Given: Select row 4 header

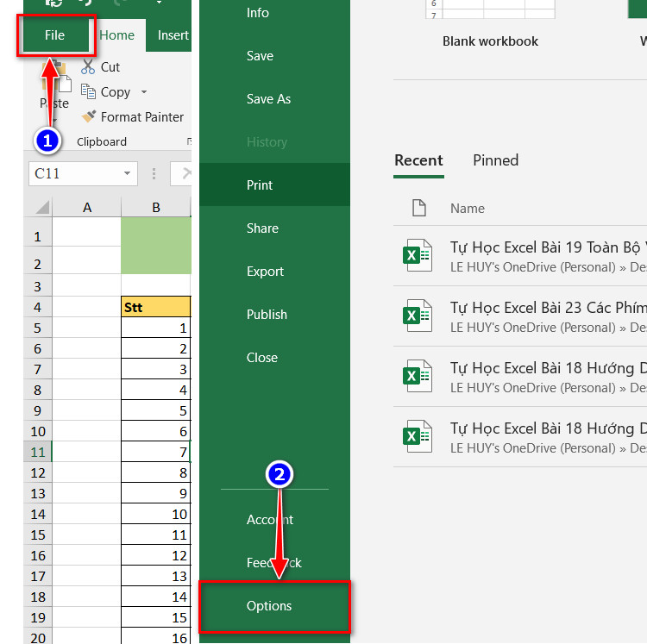Looking at the screenshot, I should (38, 307).
